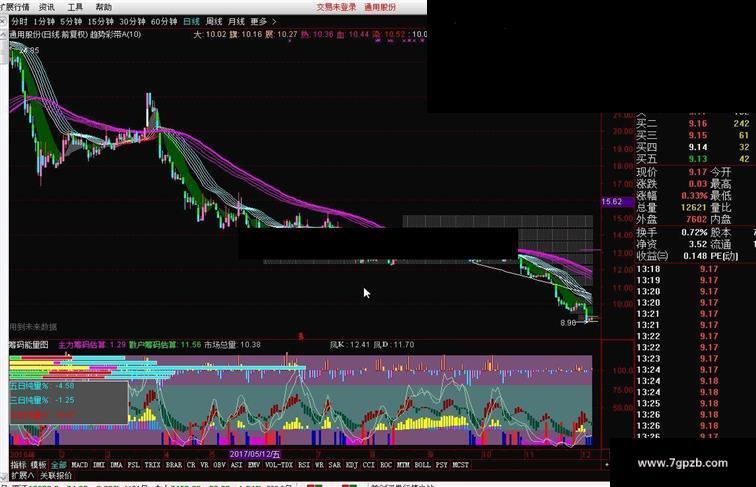
Task: Apply the MACD indicator
Action: pyautogui.click(x=80, y=465)
